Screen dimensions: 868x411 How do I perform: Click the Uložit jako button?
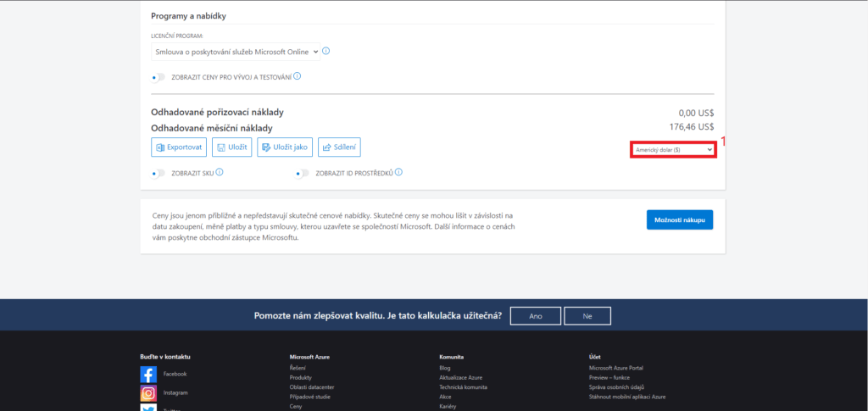tap(284, 147)
